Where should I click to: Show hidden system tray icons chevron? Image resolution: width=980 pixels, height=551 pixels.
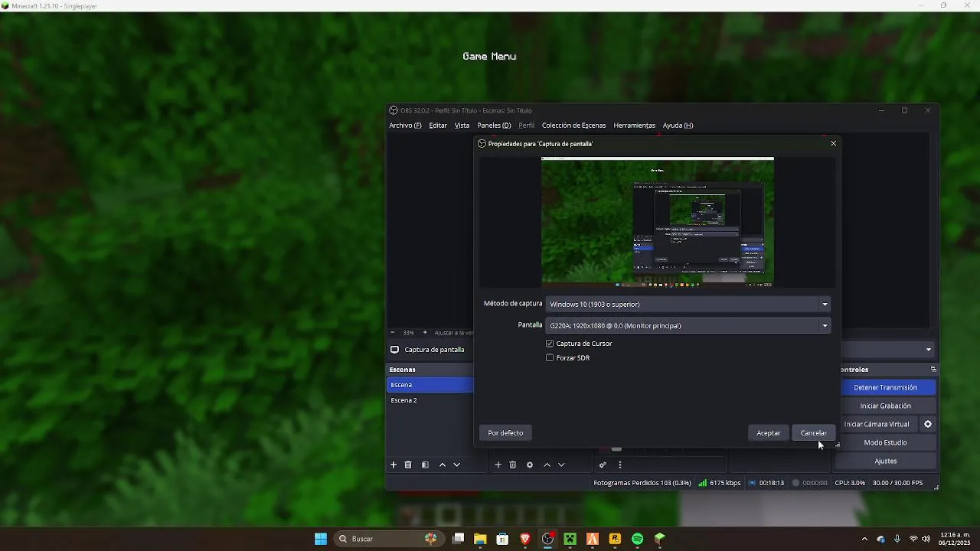click(864, 539)
